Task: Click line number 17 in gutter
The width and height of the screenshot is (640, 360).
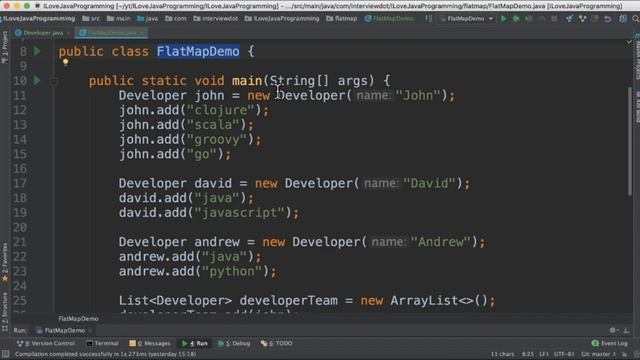Action: (19, 183)
